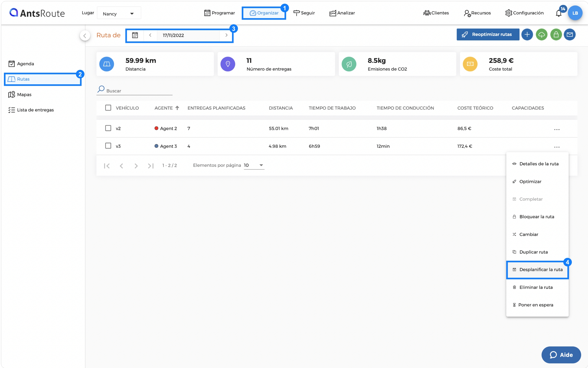Open the Aide chat button

pos(561,355)
